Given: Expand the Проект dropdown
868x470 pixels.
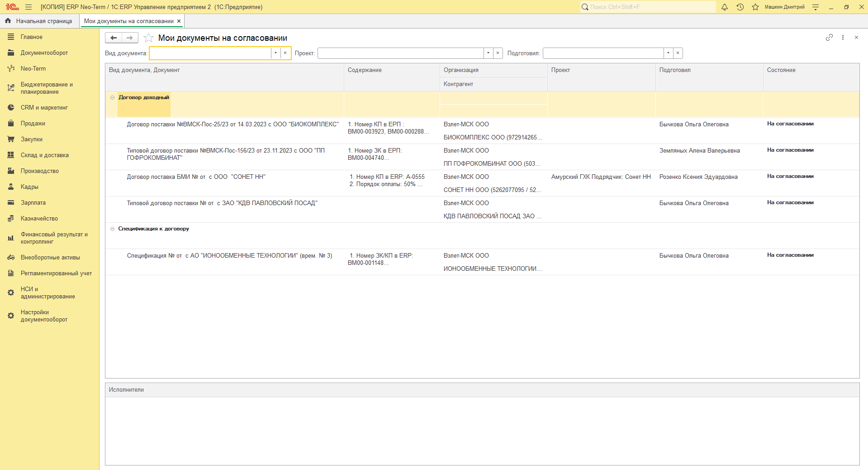Looking at the screenshot, I should point(488,53).
